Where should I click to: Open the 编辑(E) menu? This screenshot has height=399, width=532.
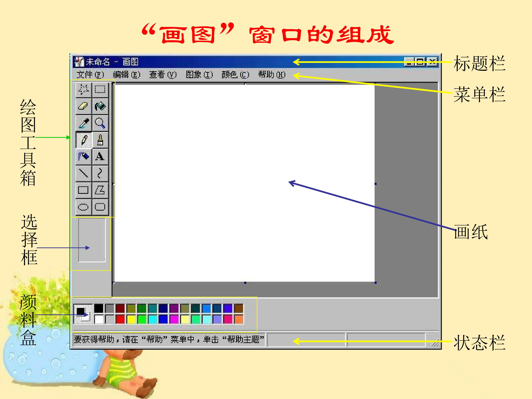tap(127, 75)
